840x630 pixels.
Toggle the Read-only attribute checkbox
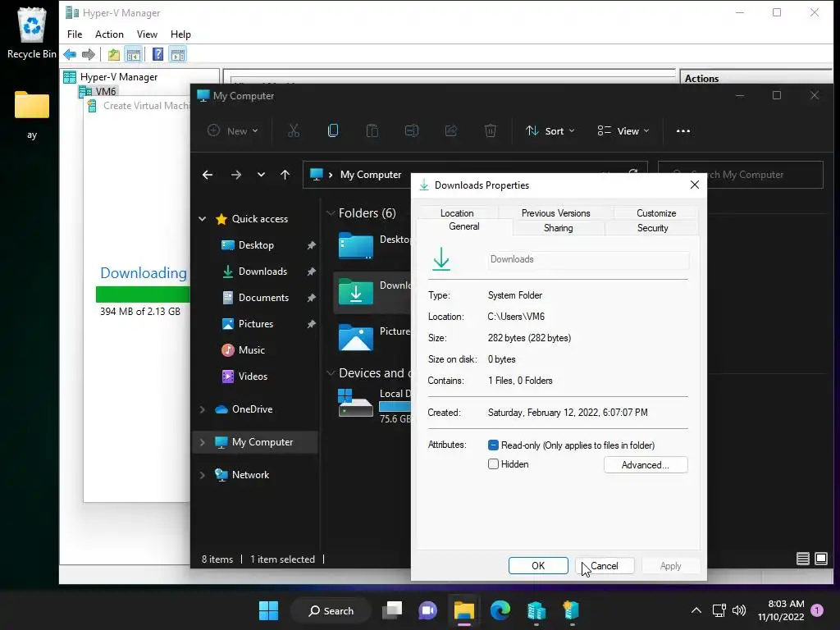point(493,445)
